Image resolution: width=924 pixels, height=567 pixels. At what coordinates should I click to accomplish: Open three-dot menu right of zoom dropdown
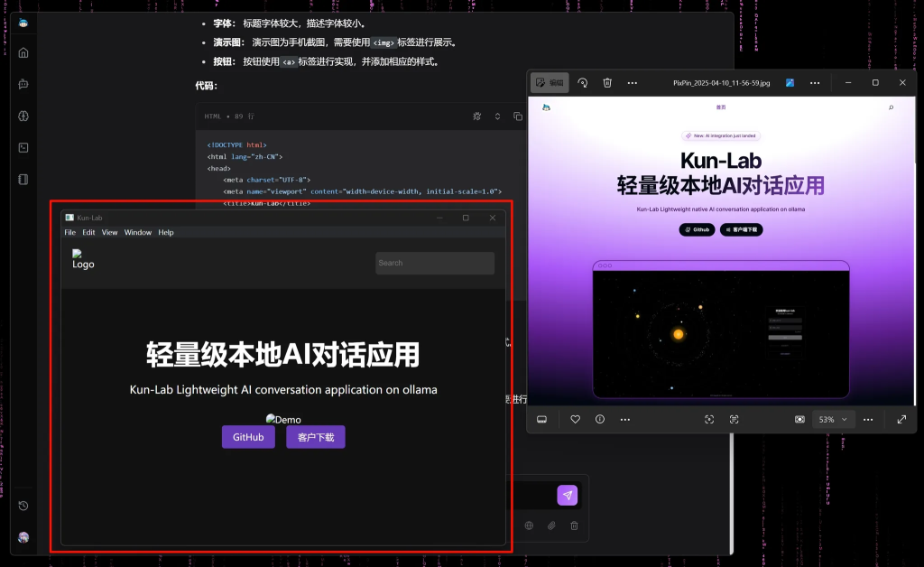pyautogui.click(x=868, y=419)
